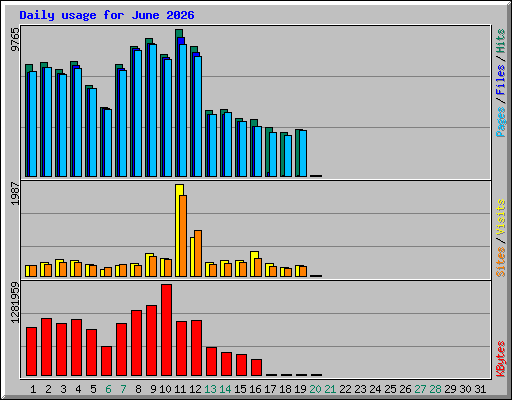Click the 'Visits' legend label
The width and height of the screenshot is (512, 400).
click(x=500, y=217)
